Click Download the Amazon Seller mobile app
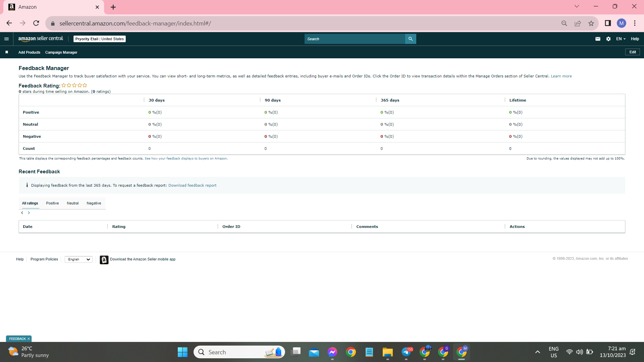The image size is (644, 362). pos(143,259)
